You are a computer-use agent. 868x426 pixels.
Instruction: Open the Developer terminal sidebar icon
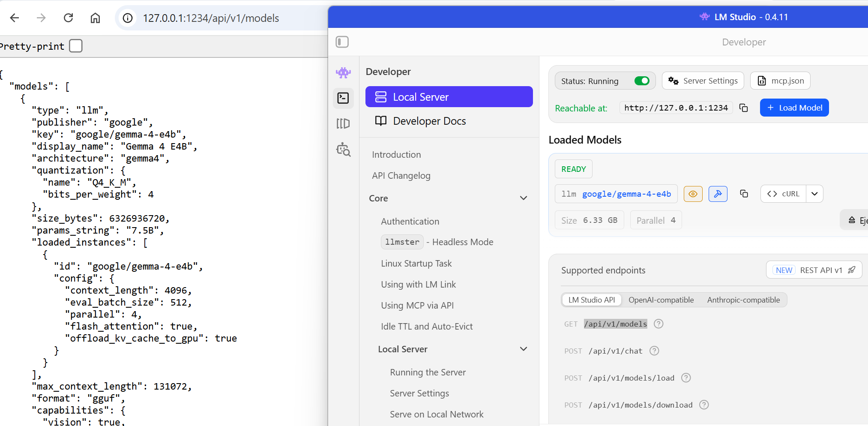(343, 98)
